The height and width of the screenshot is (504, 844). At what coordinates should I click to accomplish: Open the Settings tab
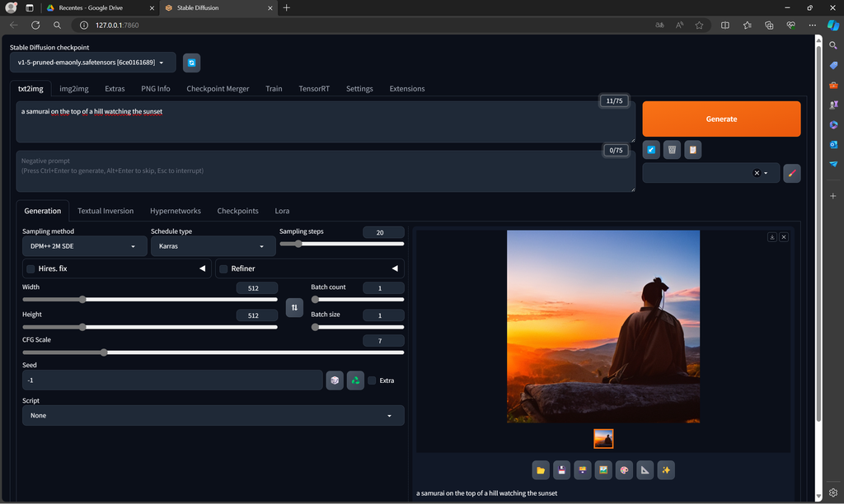359,89
